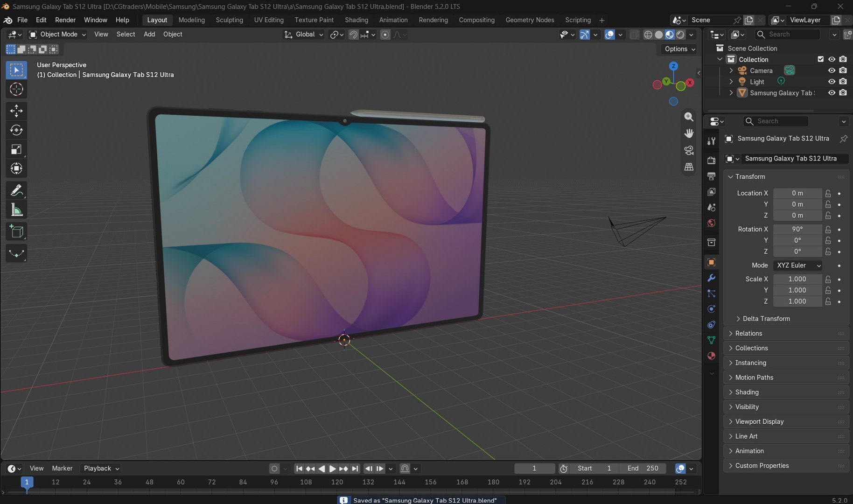Click the outliner Search field
Screen dimensions: 853x504
(x=787, y=35)
